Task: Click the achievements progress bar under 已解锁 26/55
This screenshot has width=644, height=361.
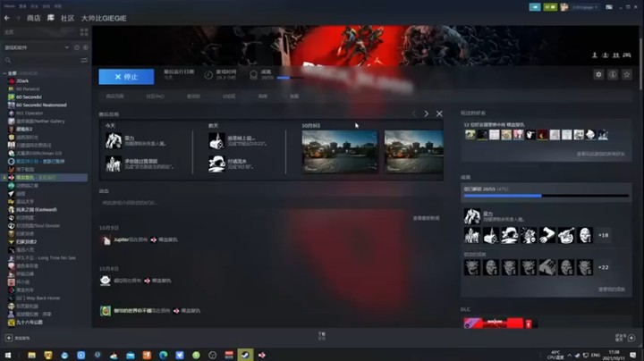Action: click(x=547, y=196)
